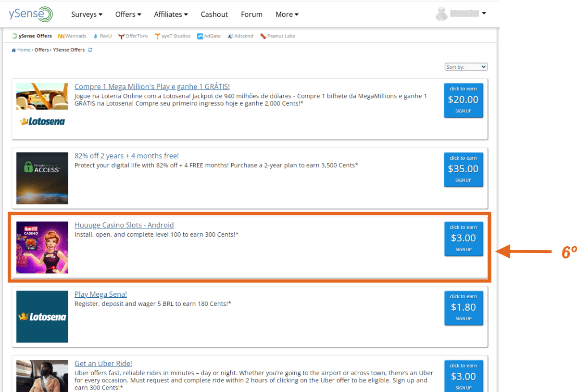This screenshot has height=392, width=577.
Task: Open the Offers dropdown menu
Action: click(x=128, y=14)
